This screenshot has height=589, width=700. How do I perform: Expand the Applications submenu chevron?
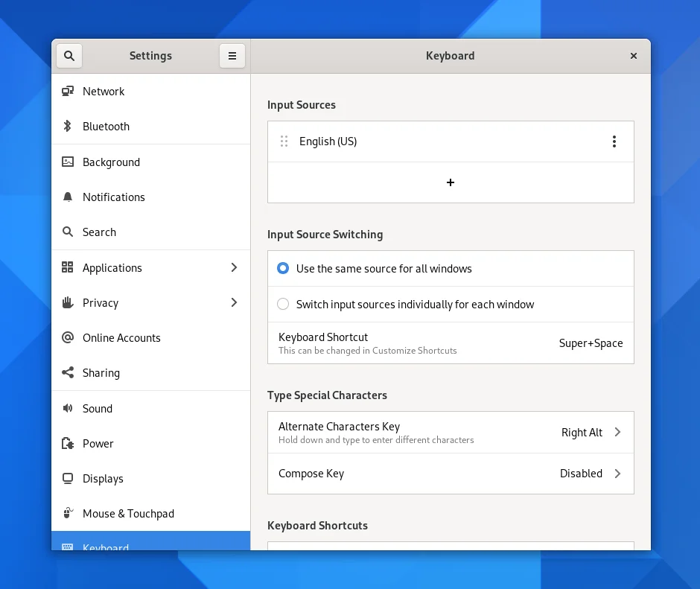pos(234,268)
